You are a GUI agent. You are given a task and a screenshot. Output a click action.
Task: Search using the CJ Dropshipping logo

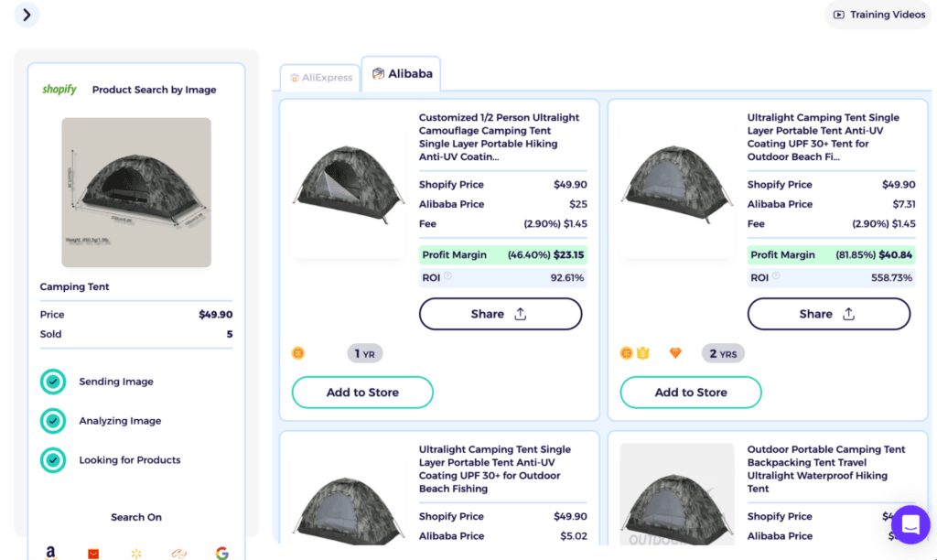[178, 553]
